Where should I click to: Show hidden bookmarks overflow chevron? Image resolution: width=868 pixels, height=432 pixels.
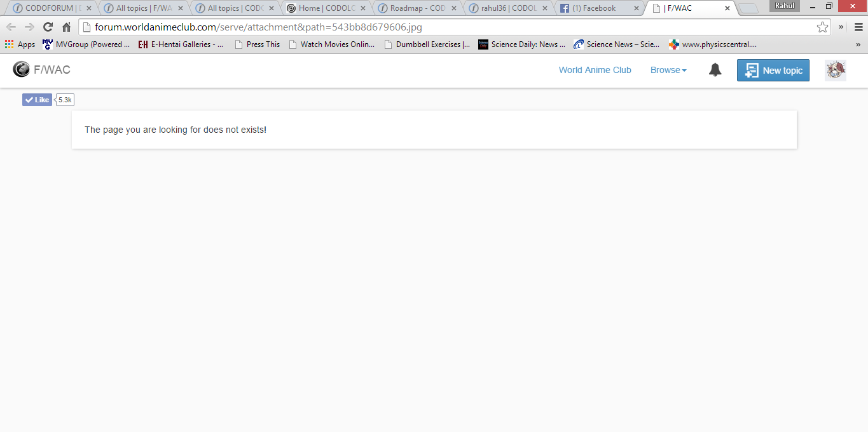[858, 44]
